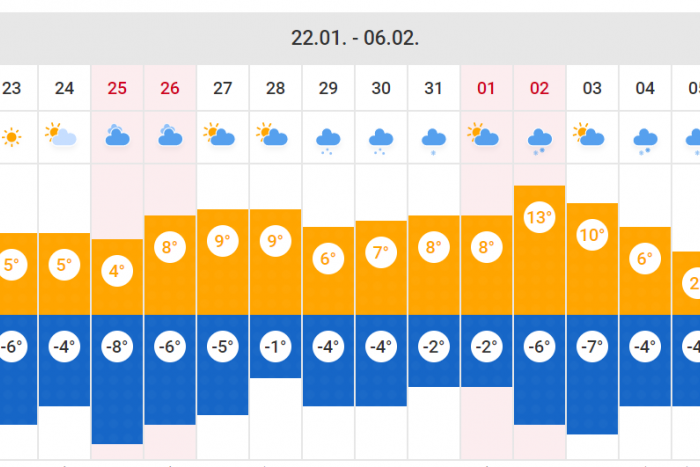Image resolution: width=700 pixels, height=467 pixels.
Task: Click the -8° low temperature badge
Action: point(117,348)
